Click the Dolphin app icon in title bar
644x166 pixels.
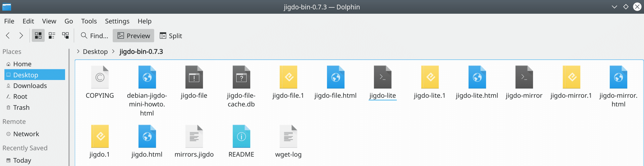(x=7, y=7)
